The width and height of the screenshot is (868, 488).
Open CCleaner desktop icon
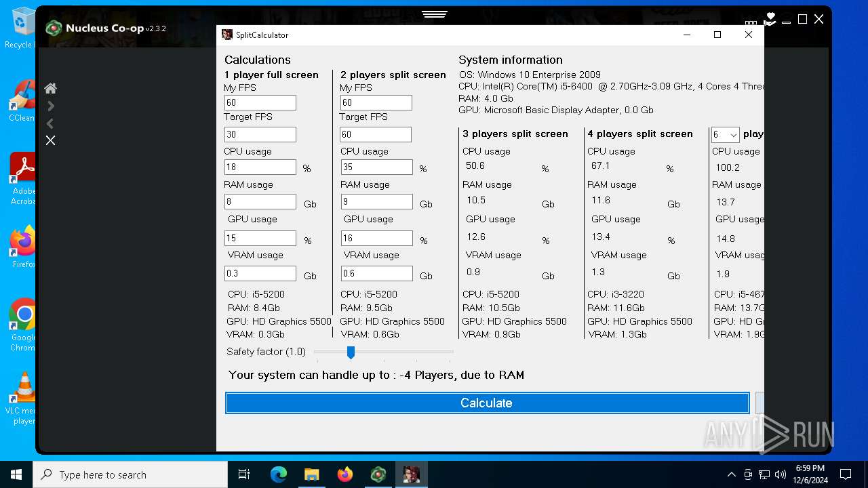pos(22,100)
